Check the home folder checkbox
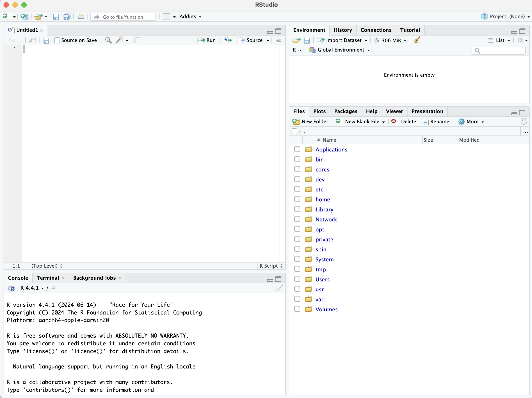Viewport: 532px width, 398px height. pyautogui.click(x=297, y=199)
